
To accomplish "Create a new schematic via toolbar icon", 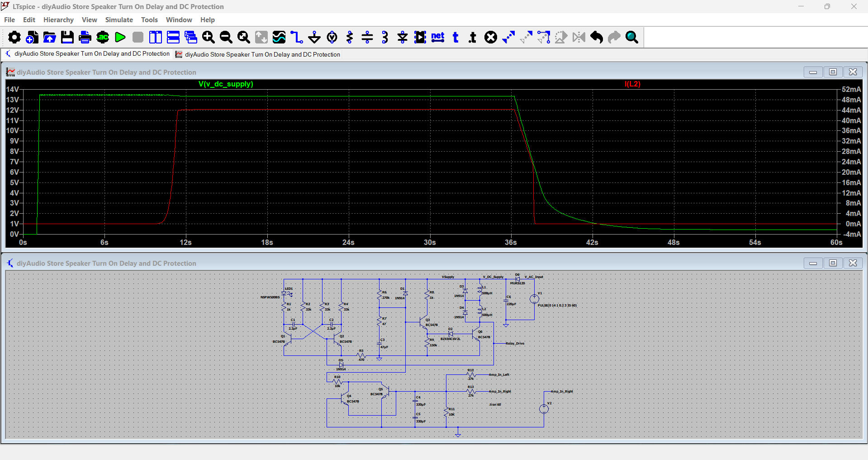I will pos(32,37).
